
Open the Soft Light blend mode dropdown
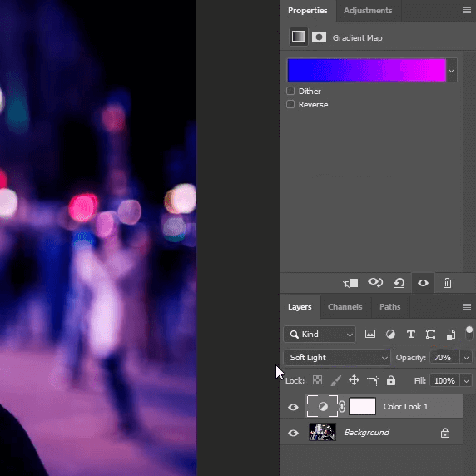(337, 358)
